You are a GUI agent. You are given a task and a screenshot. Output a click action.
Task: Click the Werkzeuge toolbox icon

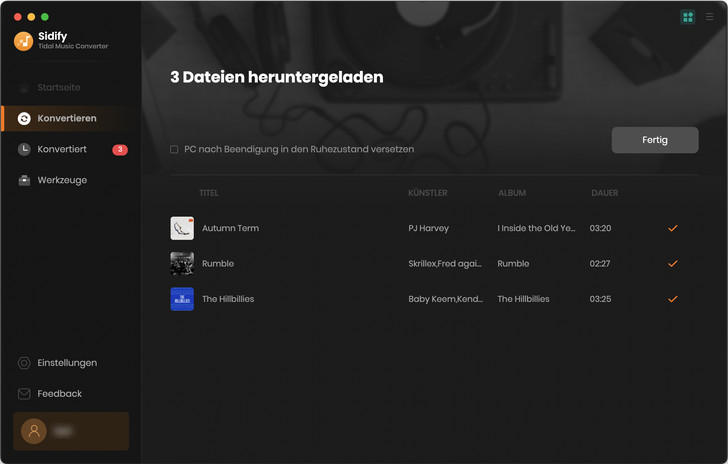click(x=24, y=180)
